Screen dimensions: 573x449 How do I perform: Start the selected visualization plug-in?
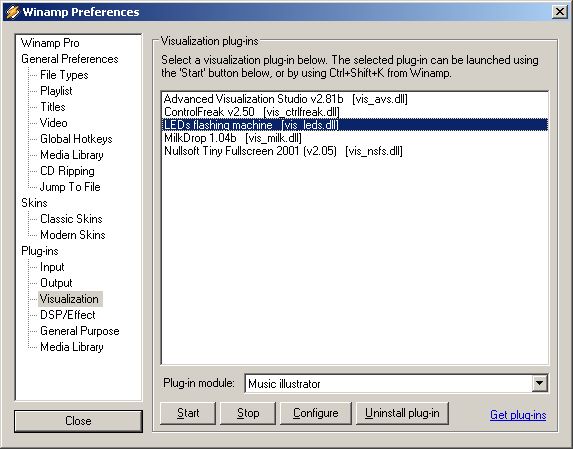pos(188,413)
